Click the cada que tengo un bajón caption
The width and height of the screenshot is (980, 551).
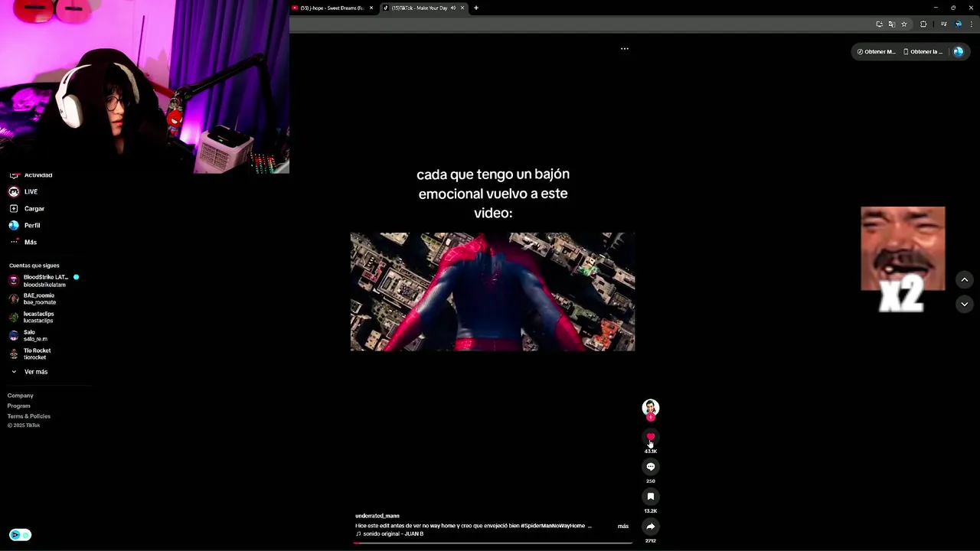pos(493,194)
